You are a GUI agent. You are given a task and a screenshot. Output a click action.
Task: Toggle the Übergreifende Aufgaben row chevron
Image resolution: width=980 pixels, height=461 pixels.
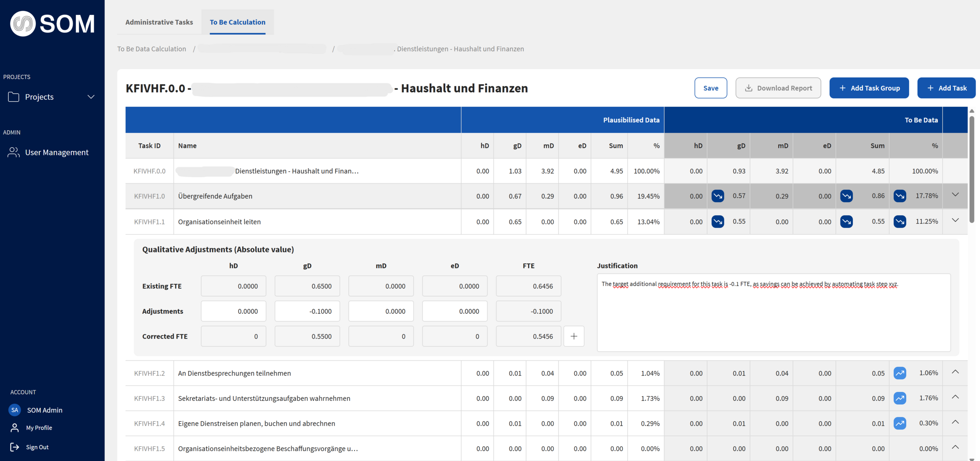[955, 195]
